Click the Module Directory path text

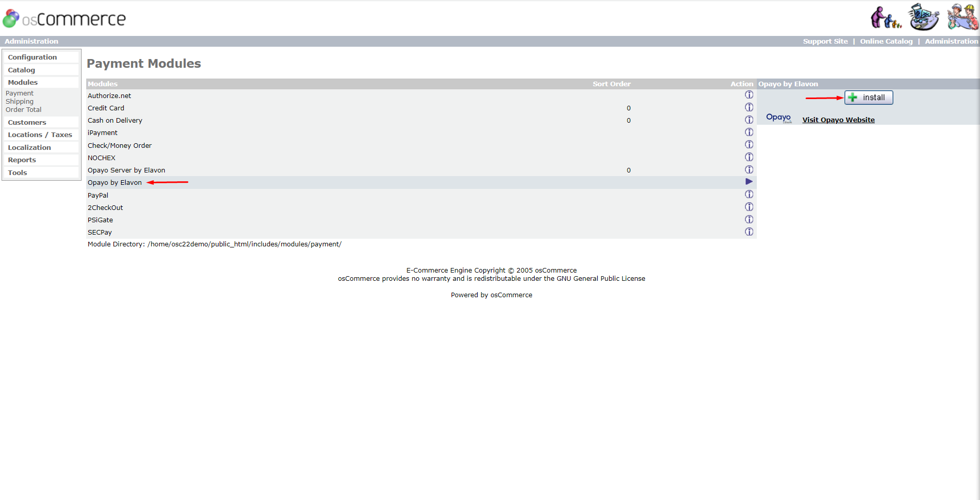click(x=214, y=244)
